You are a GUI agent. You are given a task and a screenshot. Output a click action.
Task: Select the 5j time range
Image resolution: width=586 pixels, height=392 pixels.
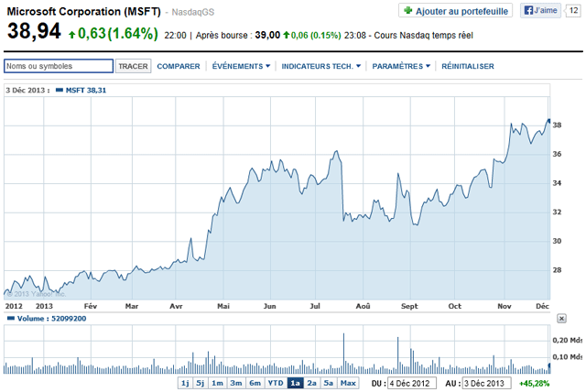point(201,383)
